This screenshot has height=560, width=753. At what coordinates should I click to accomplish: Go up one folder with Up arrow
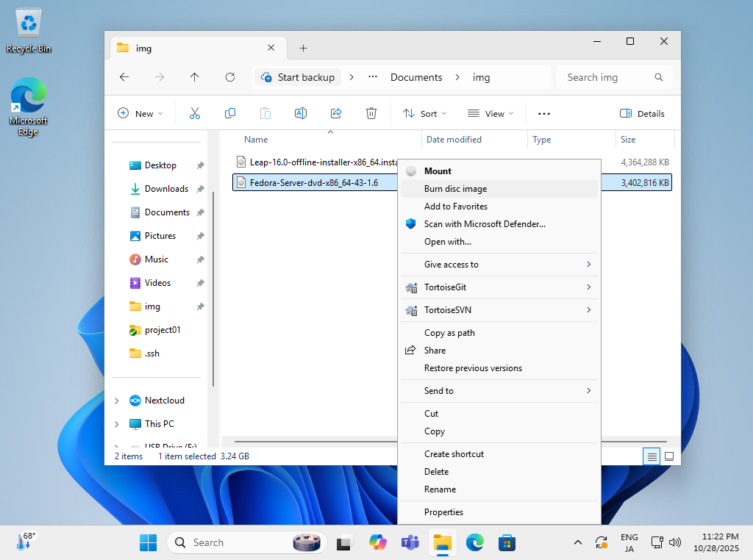(195, 77)
